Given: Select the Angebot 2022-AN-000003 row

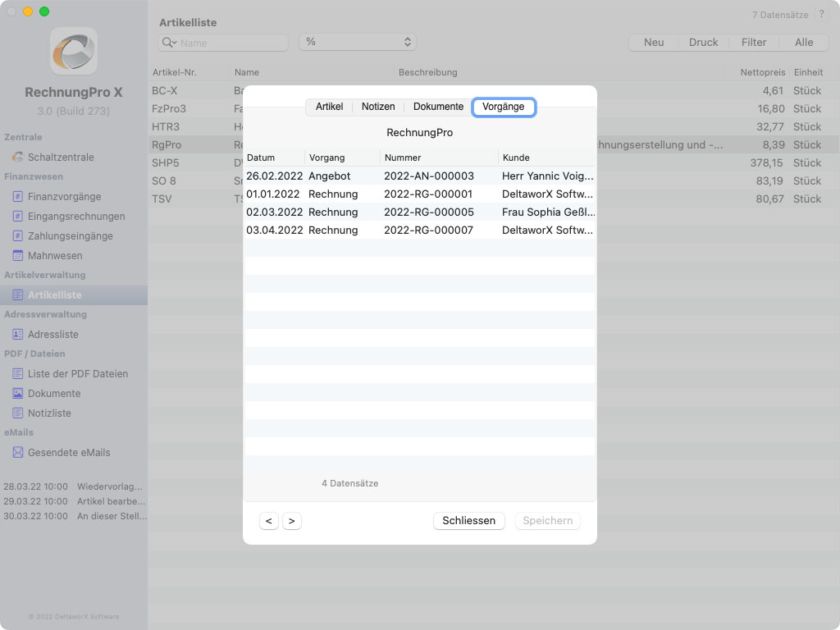Looking at the screenshot, I should (419, 176).
